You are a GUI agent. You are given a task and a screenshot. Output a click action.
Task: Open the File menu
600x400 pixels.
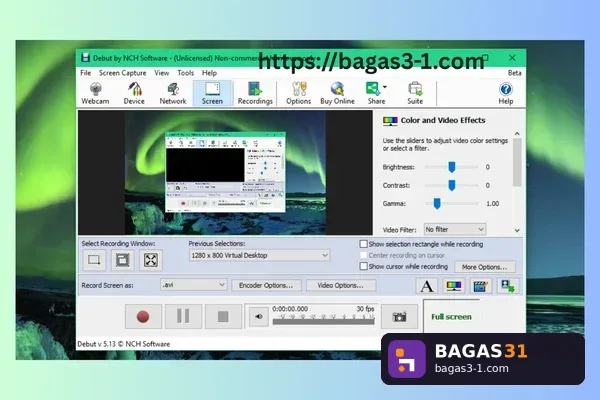pos(86,73)
